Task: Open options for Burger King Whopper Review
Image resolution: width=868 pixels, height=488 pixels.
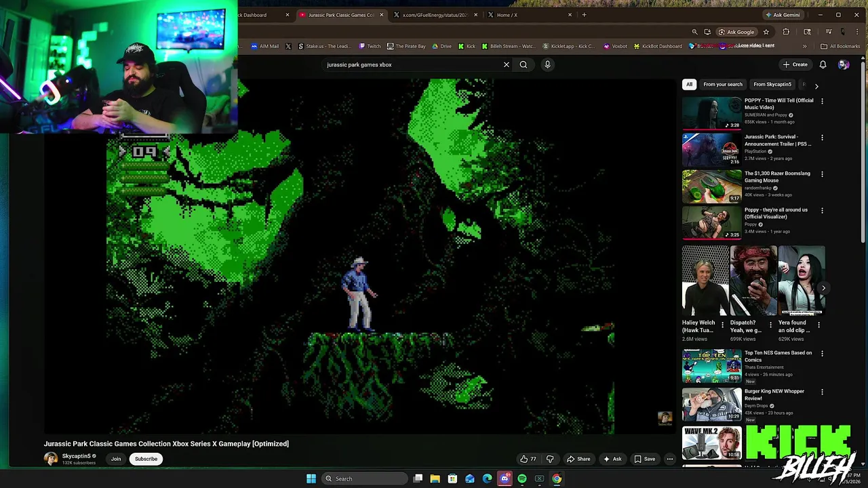Action: pyautogui.click(x=822, y=392)
